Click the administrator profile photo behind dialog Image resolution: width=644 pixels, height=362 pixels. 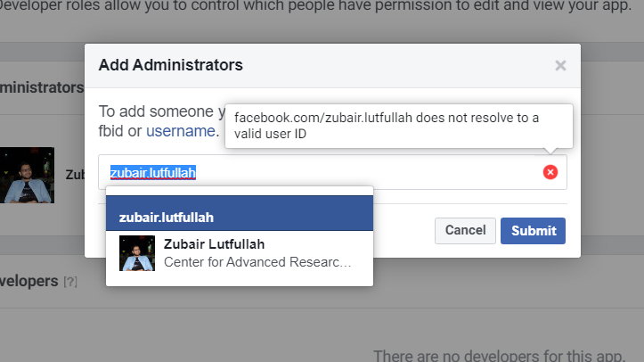click(29, 175)
